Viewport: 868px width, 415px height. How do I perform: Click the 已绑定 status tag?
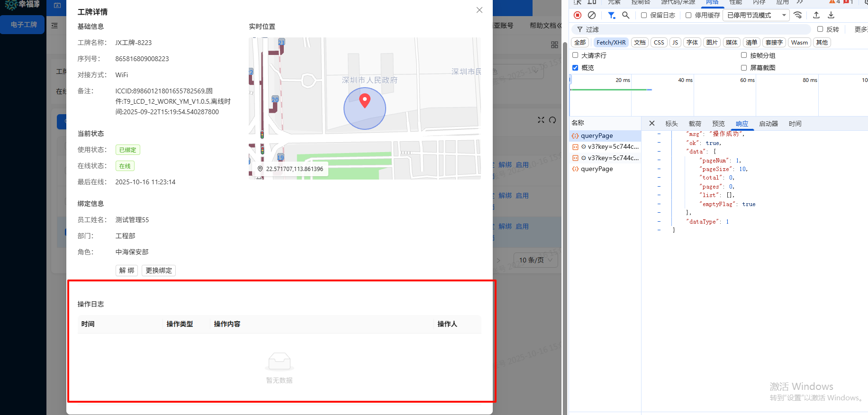tap(128, 150)
